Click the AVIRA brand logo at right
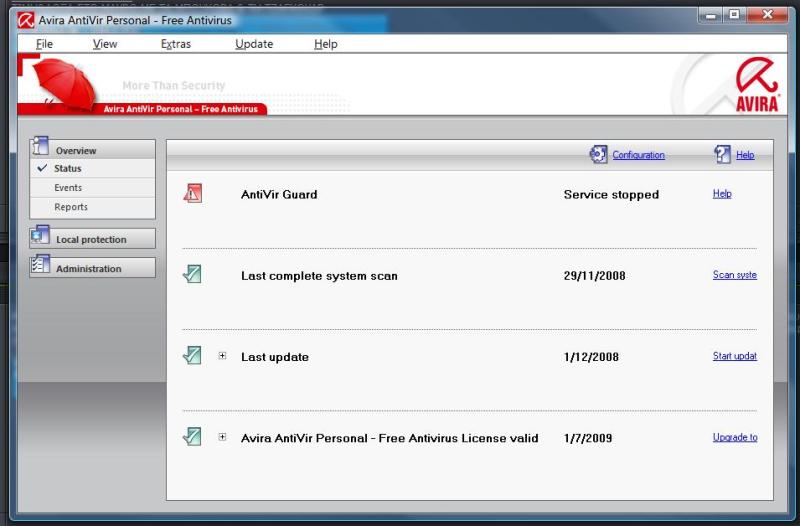800x526 pixels. 757,85
